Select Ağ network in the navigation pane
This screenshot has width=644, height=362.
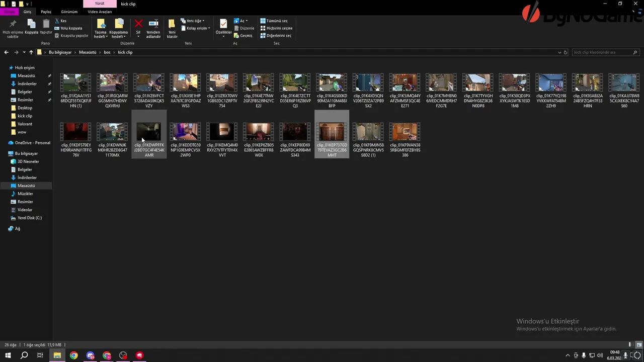[17, 228]
